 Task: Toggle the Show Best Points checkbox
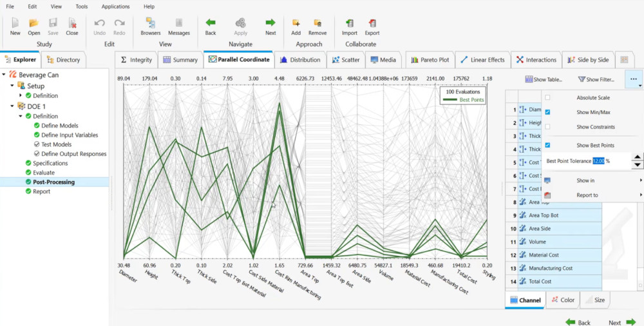pyautogui.click(x=547, y=146)
